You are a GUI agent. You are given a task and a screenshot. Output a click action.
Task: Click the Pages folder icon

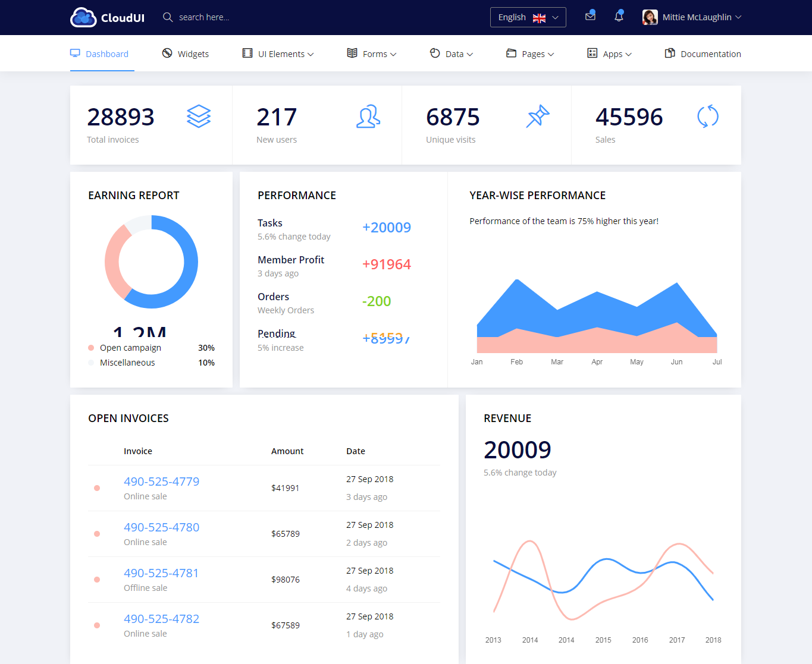511,53
